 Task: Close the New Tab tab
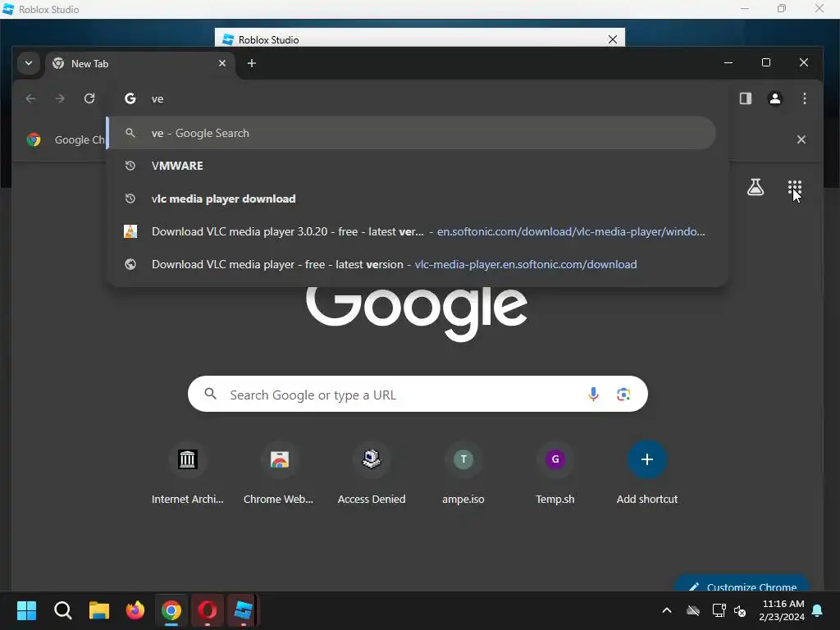pyautogui.click(x=221, y=63)
